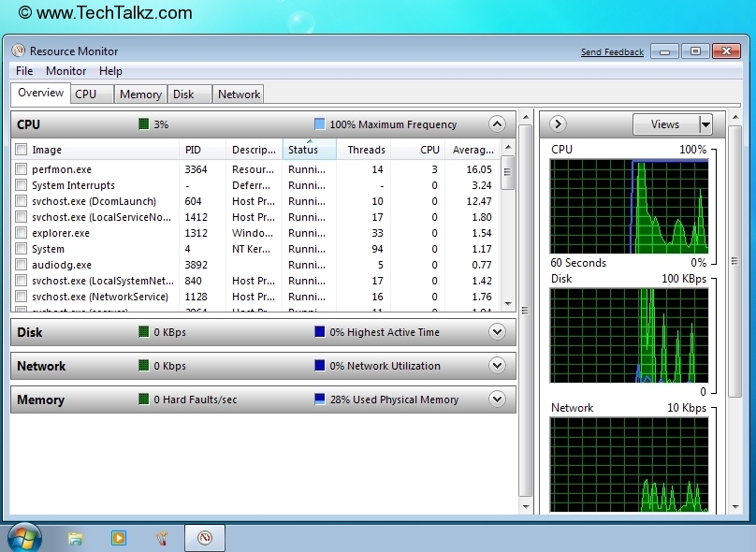The image size is (756, 552).
Task: Collapse the CPU section
Action: point(497,123)
